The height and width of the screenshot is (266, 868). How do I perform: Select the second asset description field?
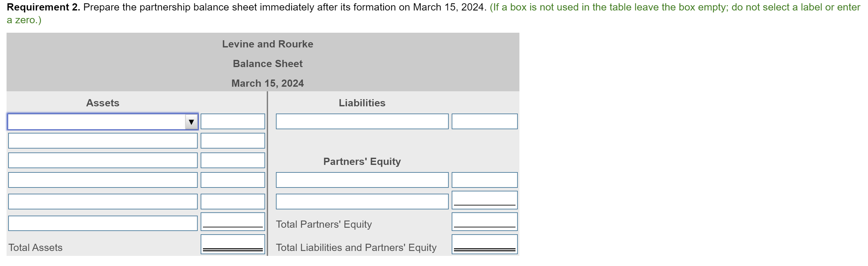point(103,141)
